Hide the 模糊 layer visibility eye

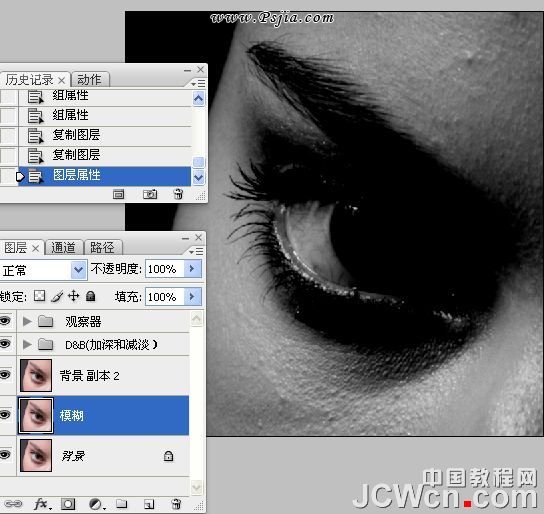[x=5, y=414]
